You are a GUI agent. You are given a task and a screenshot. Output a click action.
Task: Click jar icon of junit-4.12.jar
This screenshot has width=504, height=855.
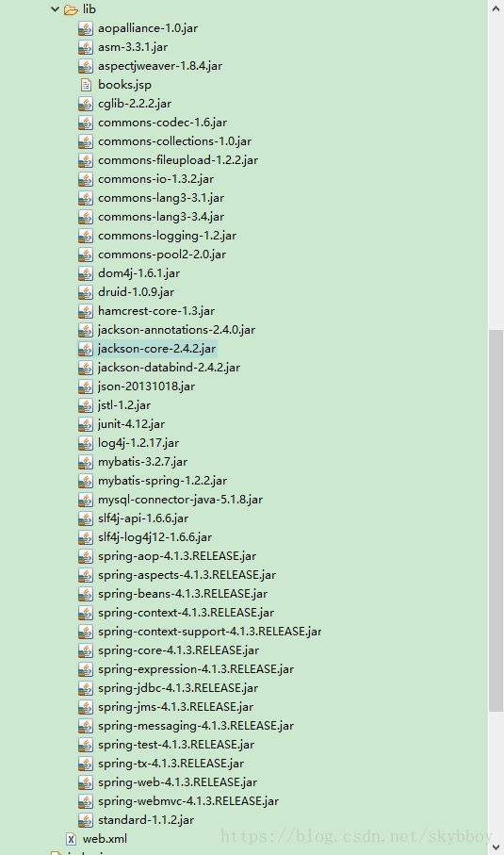point(86,424)
